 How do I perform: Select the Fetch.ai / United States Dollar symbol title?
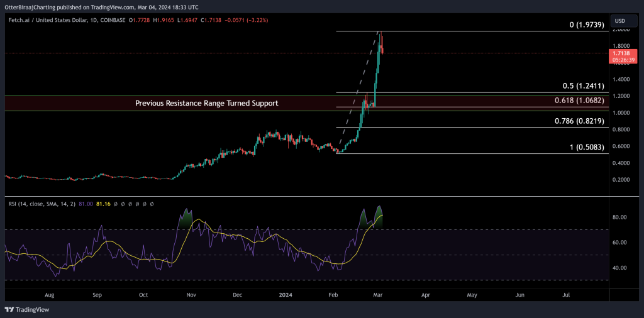[52, 19]
